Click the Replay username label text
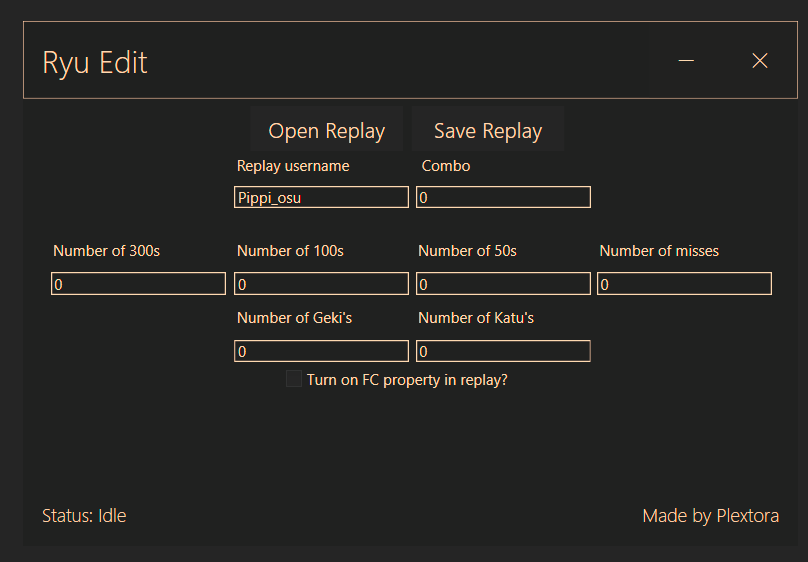 [293, 166]
